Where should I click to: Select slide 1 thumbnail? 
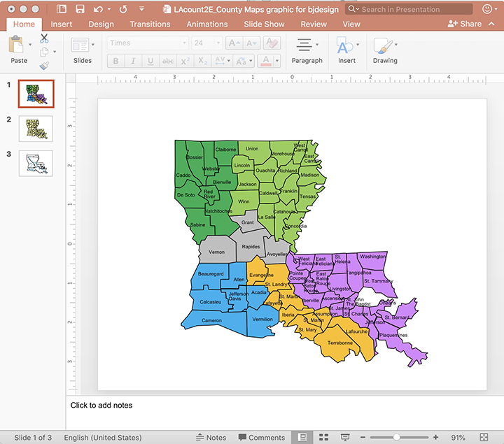(36, 94)
